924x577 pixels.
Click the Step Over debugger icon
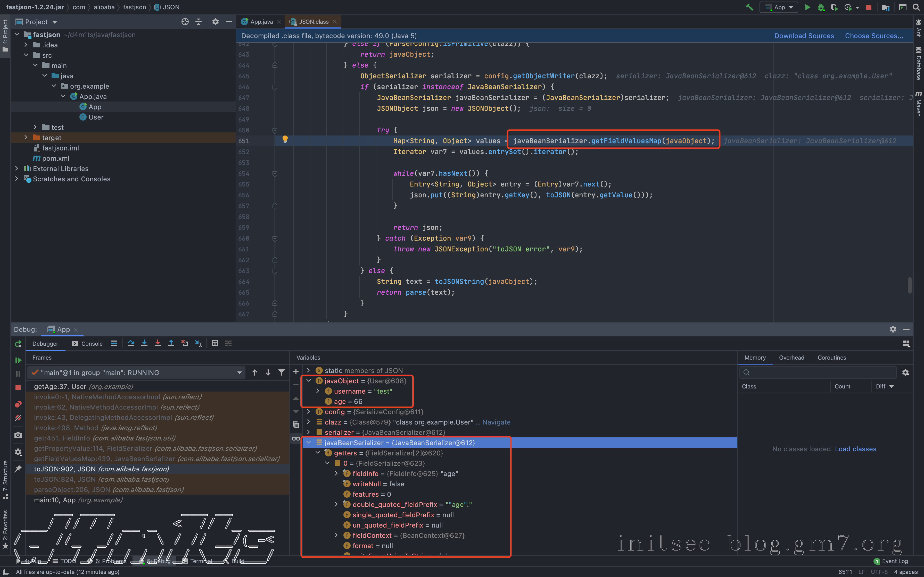tap(131, 343)
